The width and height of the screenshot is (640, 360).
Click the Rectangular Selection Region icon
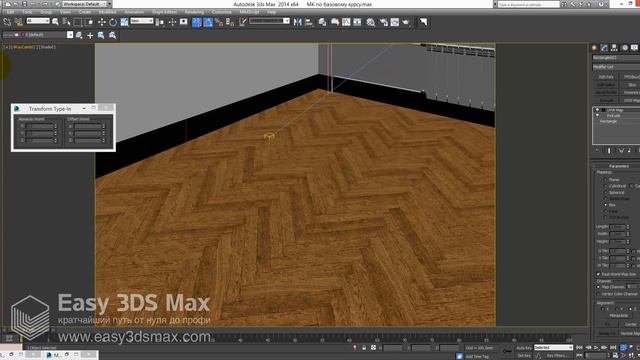[78, 22]
